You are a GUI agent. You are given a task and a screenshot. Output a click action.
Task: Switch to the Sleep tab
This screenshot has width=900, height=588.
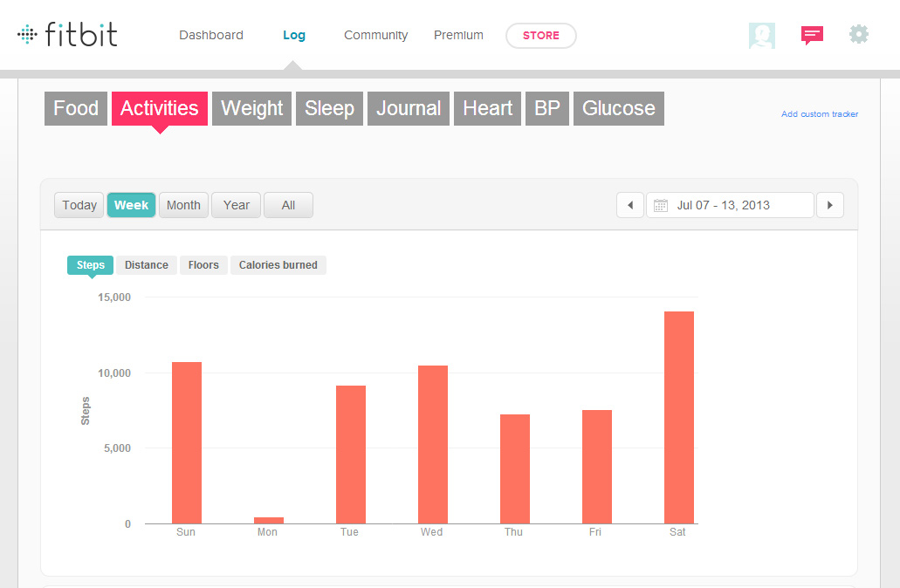pyautogui.click(x=329, y=108)
